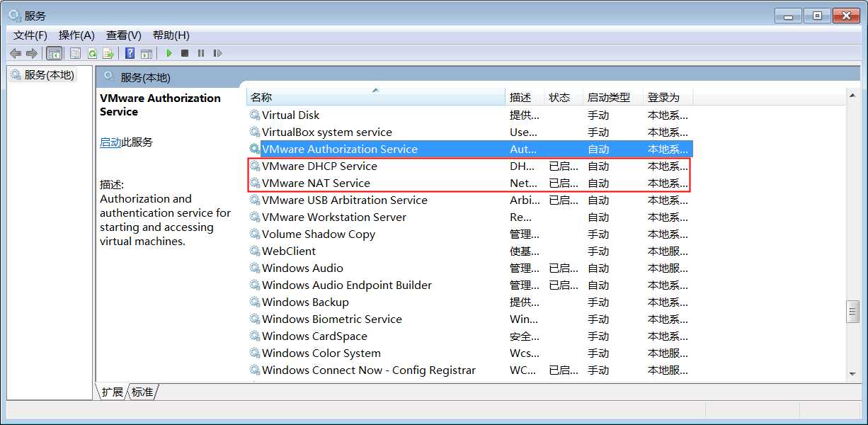
Task: Click the vertical scrollbar thumb in services list
Action: (x=852, y=312)
